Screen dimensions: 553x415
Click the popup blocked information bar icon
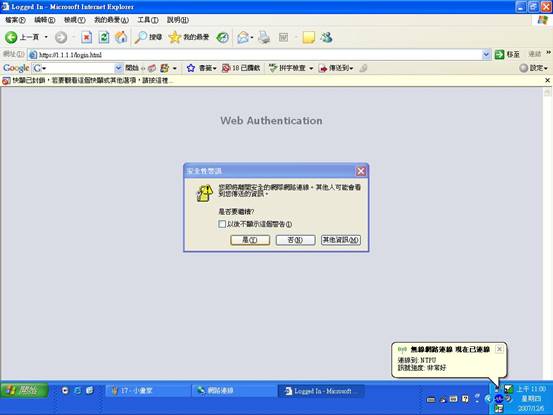(6, 81)
